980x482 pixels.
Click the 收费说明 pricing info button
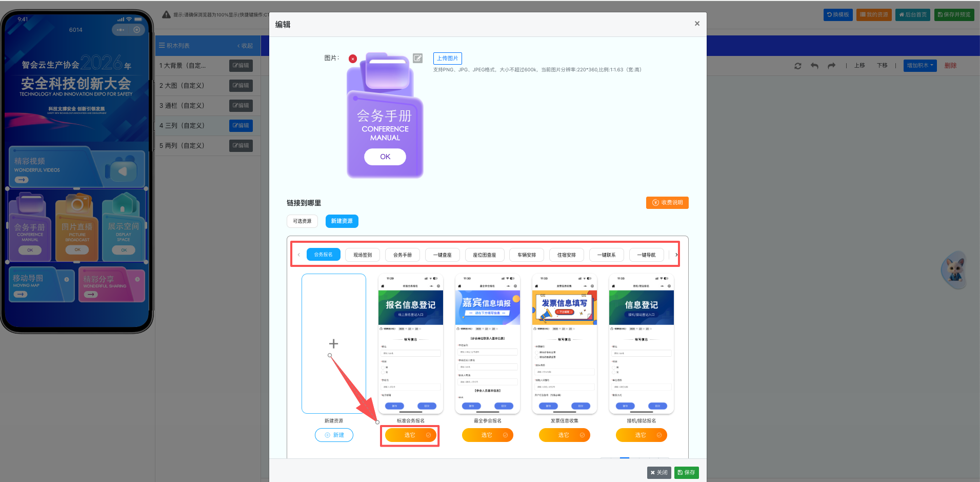pos(667,203)
